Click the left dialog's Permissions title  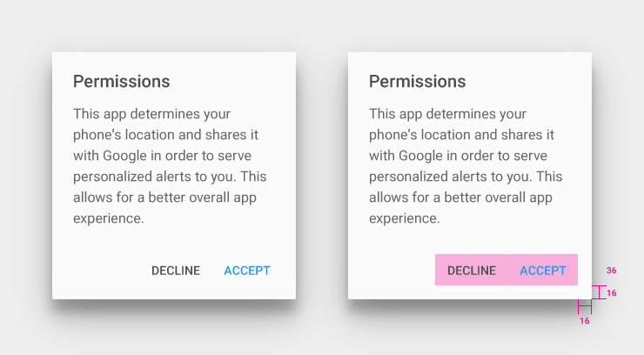tap(122, 81)
